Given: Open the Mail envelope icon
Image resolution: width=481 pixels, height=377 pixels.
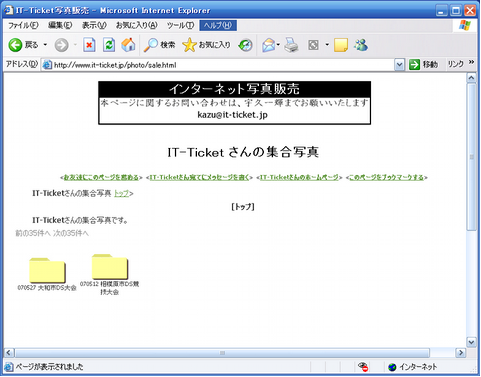Looking at the screenshot, I should (x=269, y=45).
